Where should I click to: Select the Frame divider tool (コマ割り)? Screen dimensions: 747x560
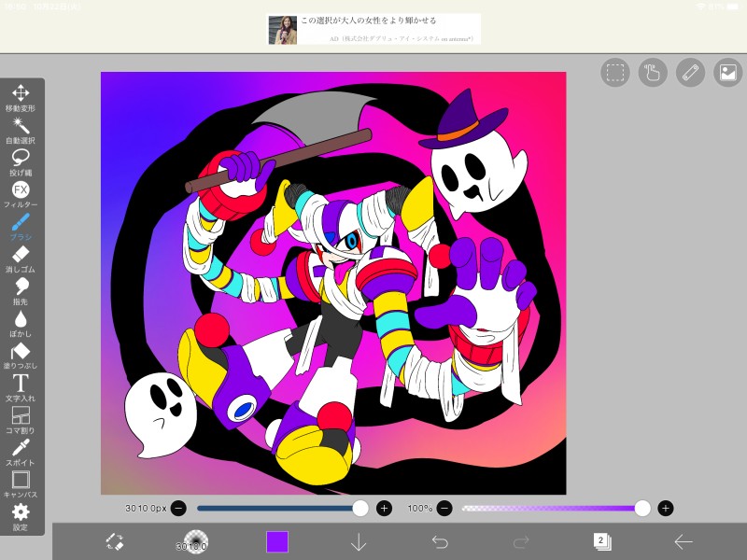(x=21, y=420)
